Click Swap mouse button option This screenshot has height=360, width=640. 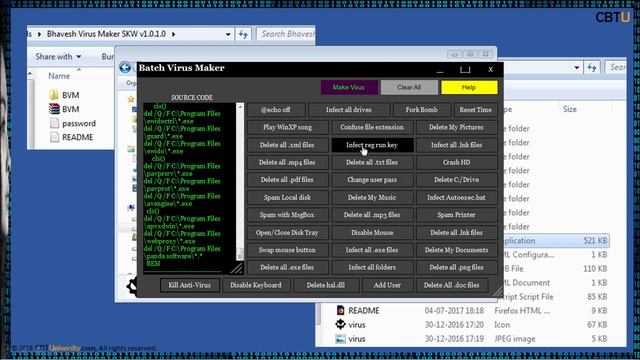pos(287,250)
